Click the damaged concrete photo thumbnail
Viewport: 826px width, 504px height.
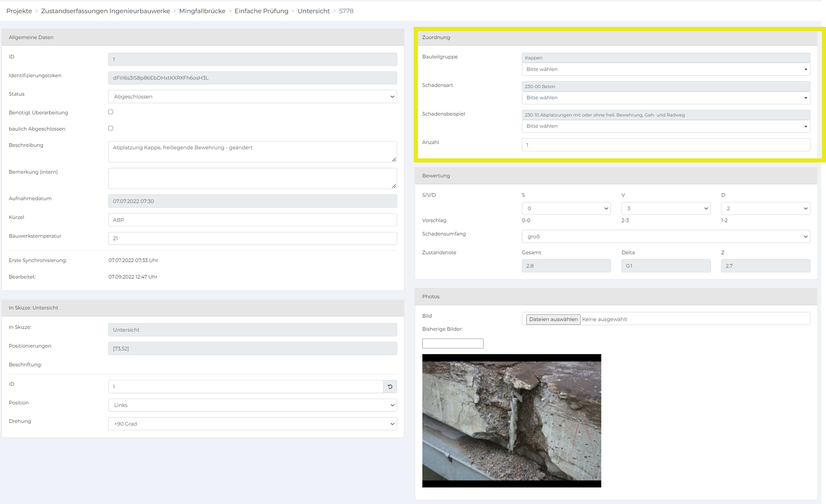[512, 421]
